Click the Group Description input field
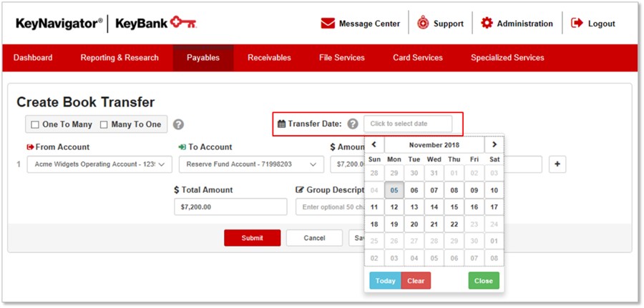The width and height of the screenshot is (644, 308). coord(330,207)
